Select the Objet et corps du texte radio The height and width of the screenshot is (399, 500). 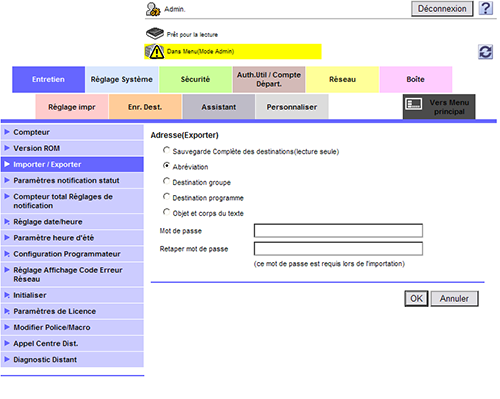coord(166,212)
